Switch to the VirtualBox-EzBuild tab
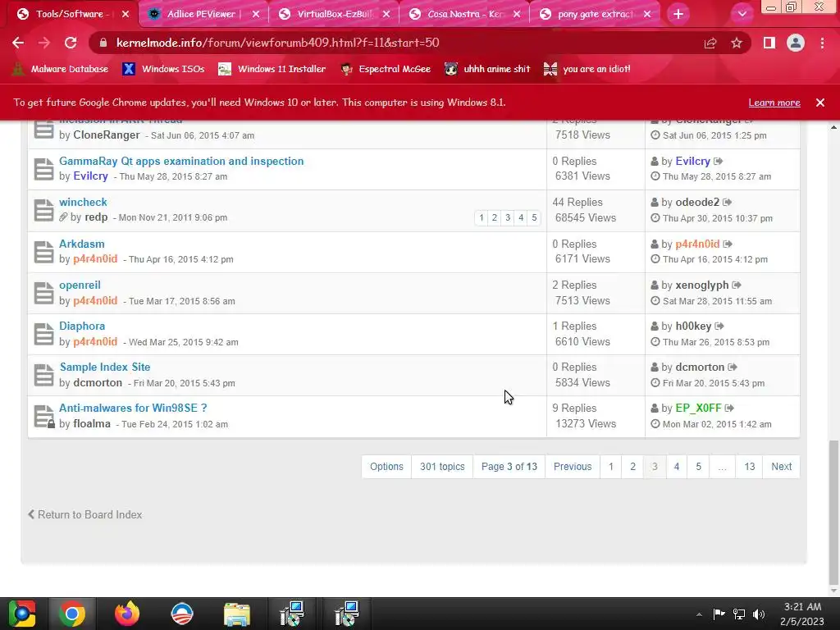840x630 pixels. click(x=335, y=14)
